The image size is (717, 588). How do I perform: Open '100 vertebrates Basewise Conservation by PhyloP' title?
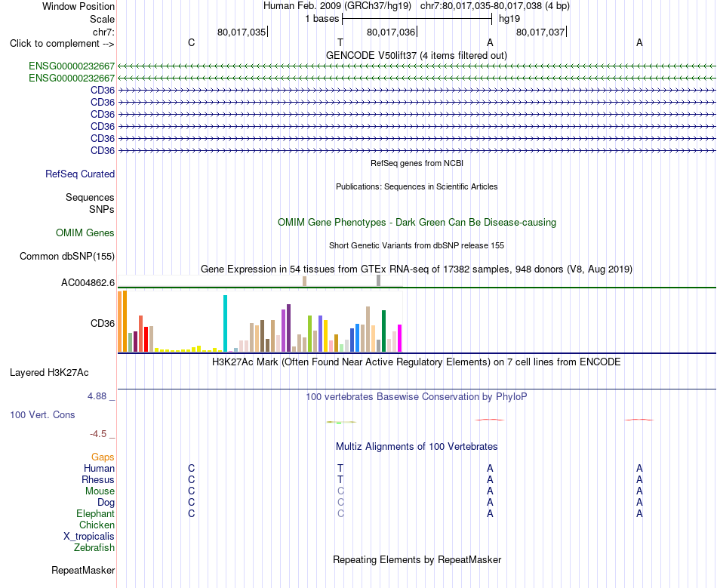coord(417,396)
